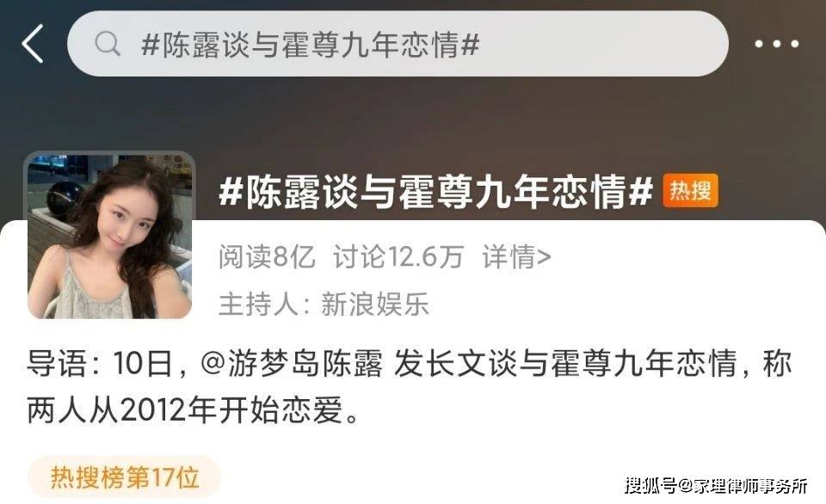This screenshot has width=826, height=504.
Task: Open host profile 新浪娱乐
Action: tap(374, 304)
